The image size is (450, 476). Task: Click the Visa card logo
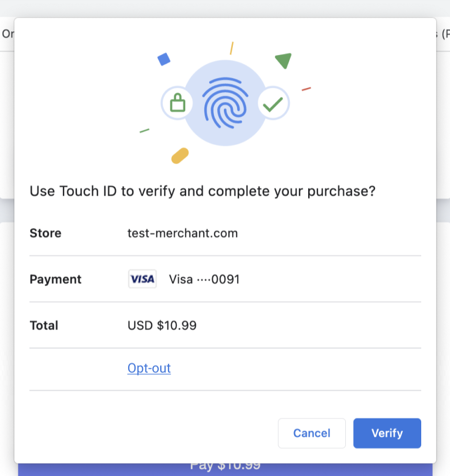click(142, 279)
